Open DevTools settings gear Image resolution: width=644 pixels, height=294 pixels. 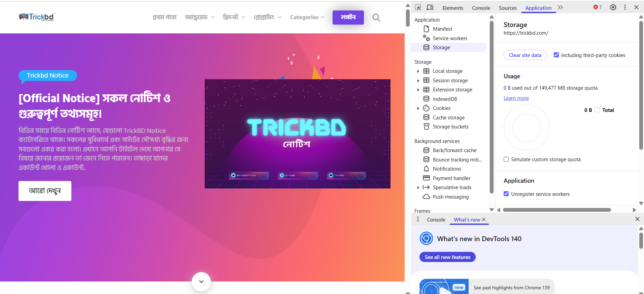point(613,7)
